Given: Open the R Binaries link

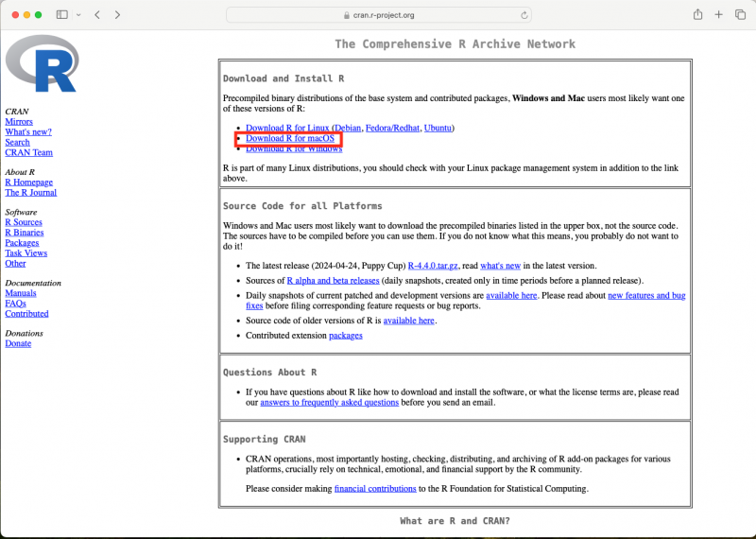Looking at the screenshot, I should [x=25, y=233].
